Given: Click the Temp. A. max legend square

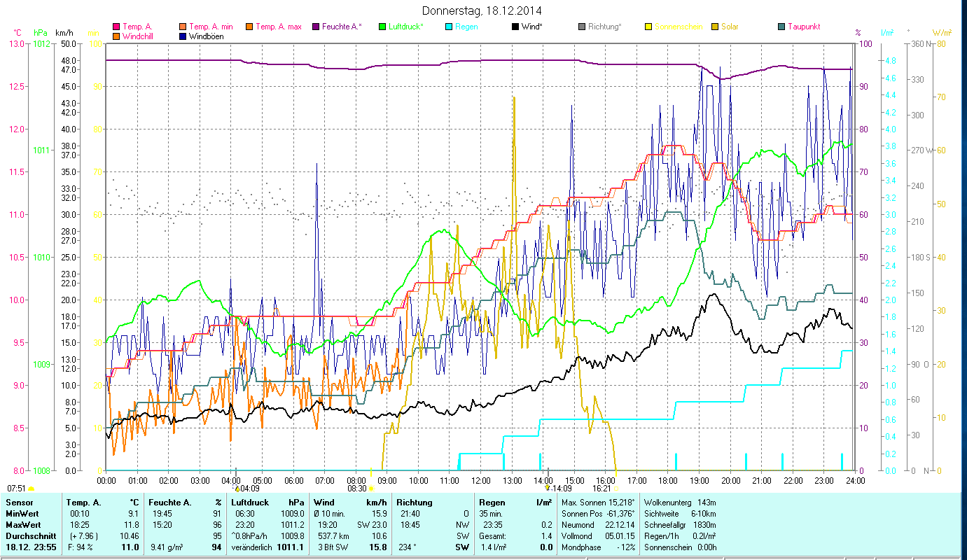Looking at the screenshot, I should pyautogui.click(x=249, y=27).
